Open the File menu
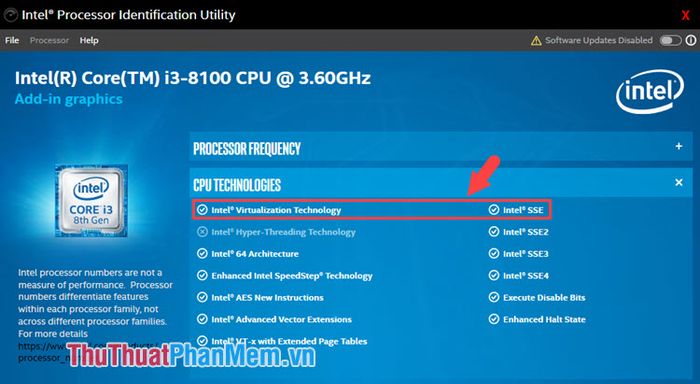 (x=12, y=40)
